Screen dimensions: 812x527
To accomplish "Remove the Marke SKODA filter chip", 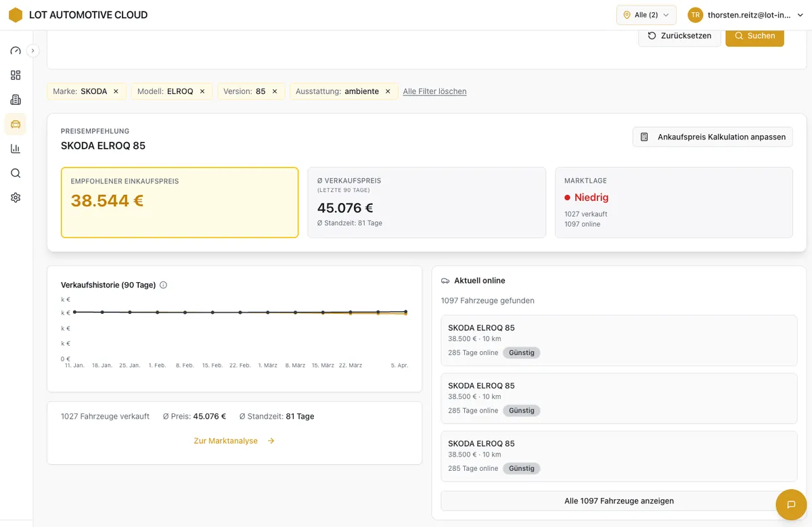I will [x=116, y=91].
